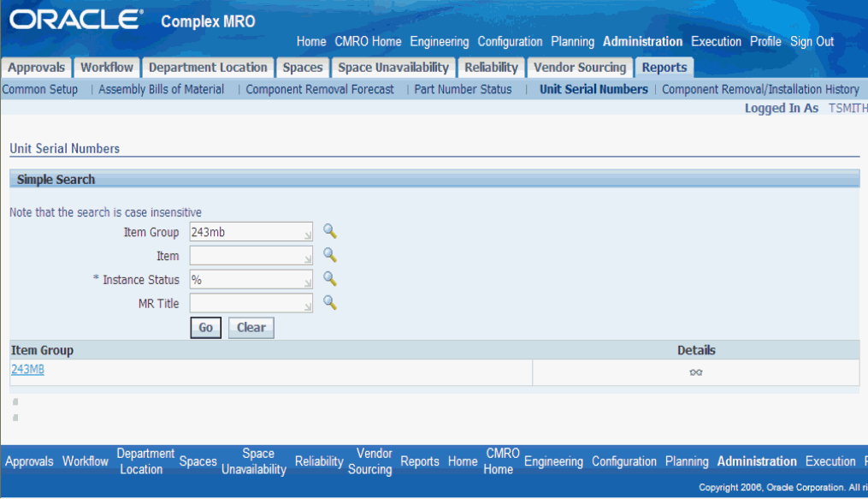Open Assembly Bills of Material report
The image size is (868, 499).
[161, 89]
